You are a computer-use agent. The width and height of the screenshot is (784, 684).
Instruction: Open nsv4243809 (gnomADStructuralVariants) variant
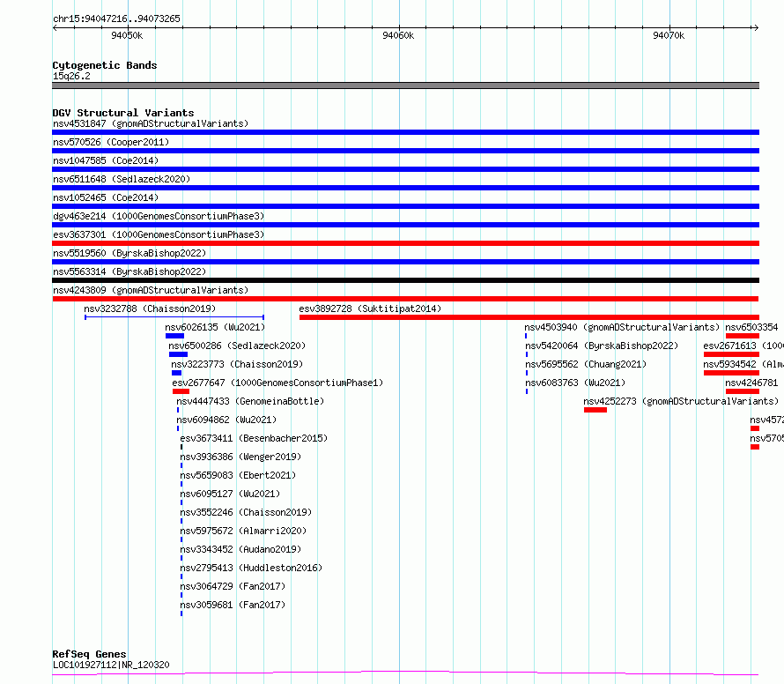pos(151,290)
